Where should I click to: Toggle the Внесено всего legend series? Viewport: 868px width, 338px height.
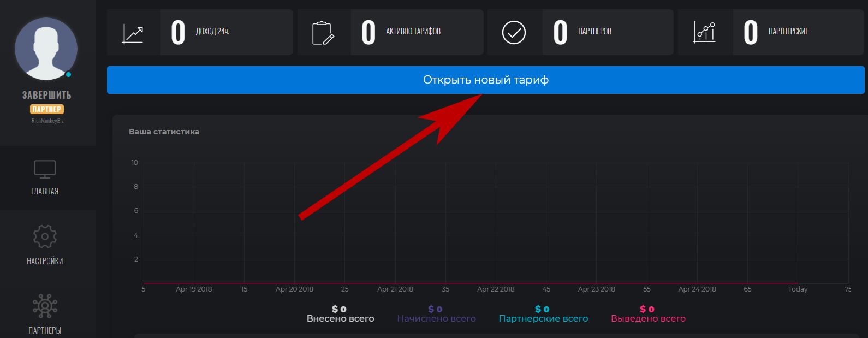340,314
